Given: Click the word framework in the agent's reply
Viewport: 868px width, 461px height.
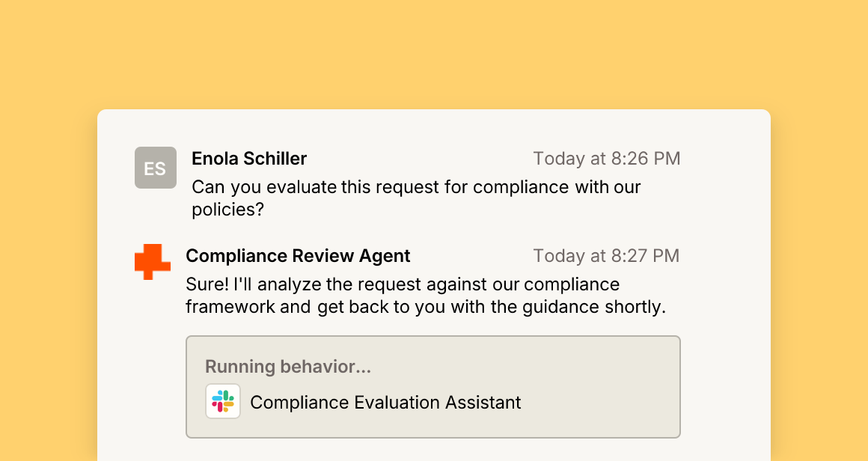Looking at the screenshot, I should pos(230,307).
